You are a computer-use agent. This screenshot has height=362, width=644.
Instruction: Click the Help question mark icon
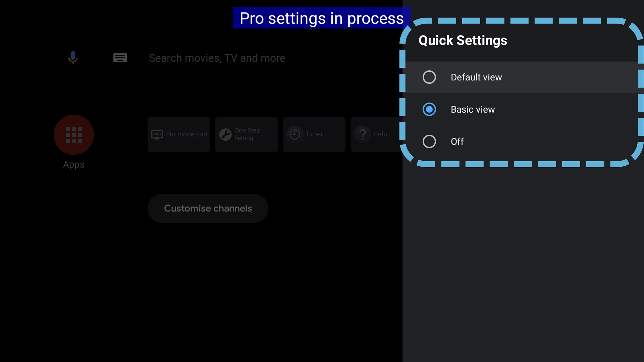[x=363, y=134]
